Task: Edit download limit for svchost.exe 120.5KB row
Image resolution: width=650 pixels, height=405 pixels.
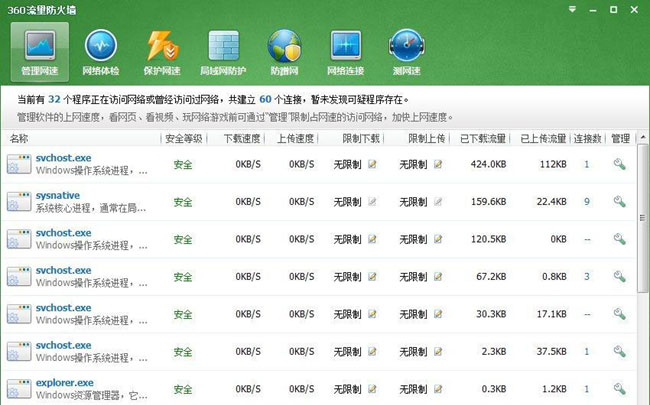Action: (372, 239)
